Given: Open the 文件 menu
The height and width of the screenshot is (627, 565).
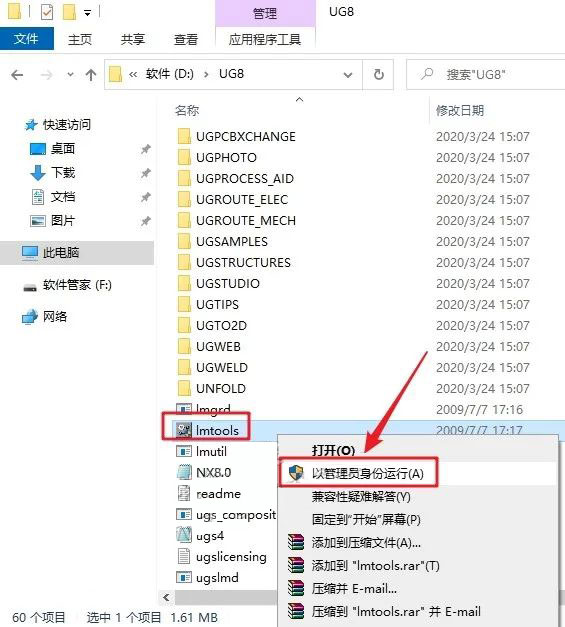Looking at the screenshot, I should coord(26,39).
